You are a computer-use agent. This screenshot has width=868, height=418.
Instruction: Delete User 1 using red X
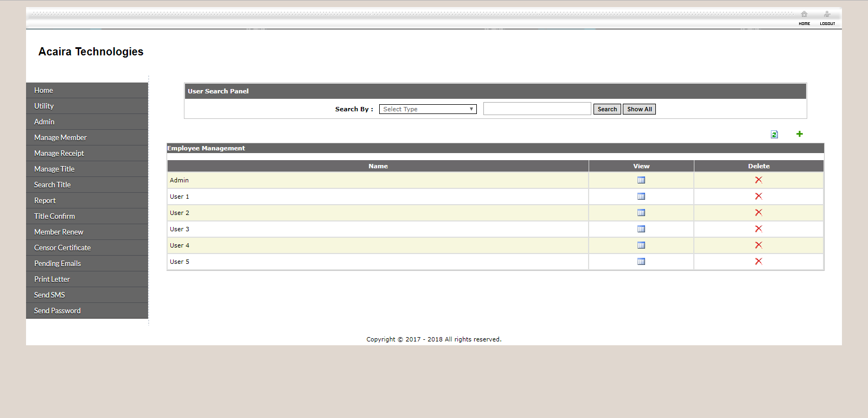coord(758,197)
